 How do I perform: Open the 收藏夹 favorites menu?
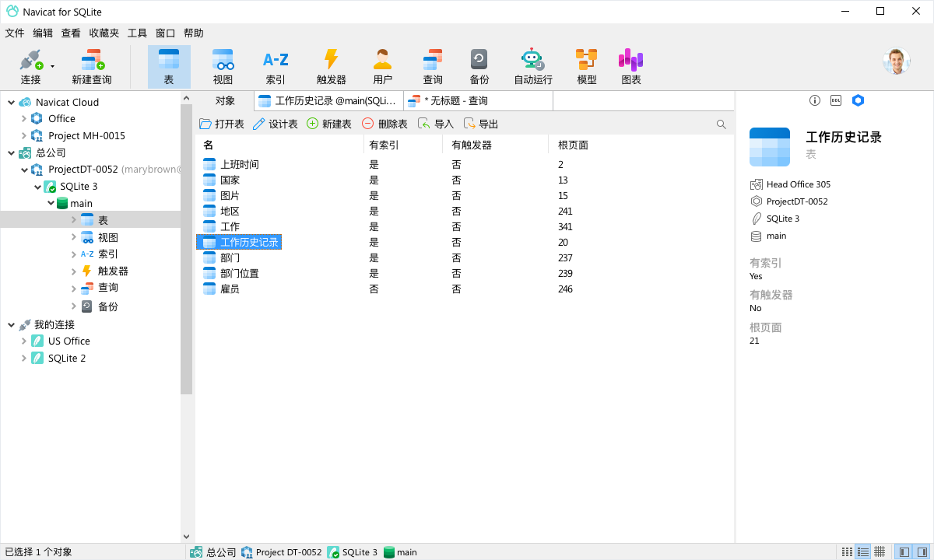click(x=104, y=33)
